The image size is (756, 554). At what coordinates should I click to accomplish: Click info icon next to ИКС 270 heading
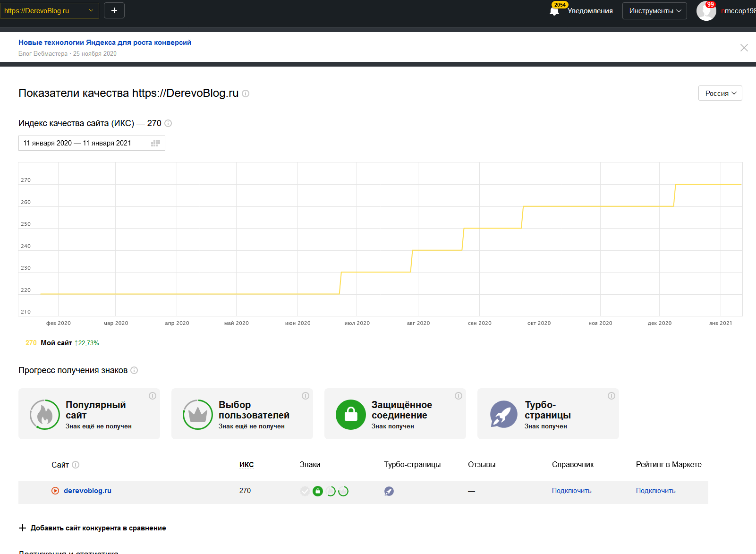(168, 123)
